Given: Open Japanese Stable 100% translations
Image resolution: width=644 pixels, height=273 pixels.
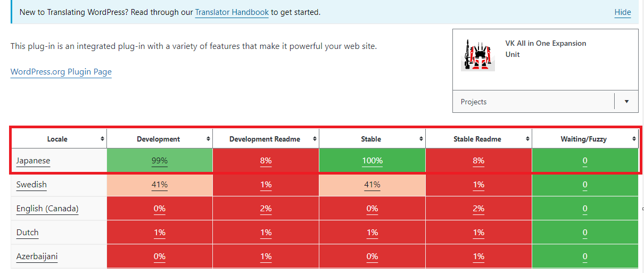Looking at the screenshot, I should pyautogui.click(x=372, y=160).
